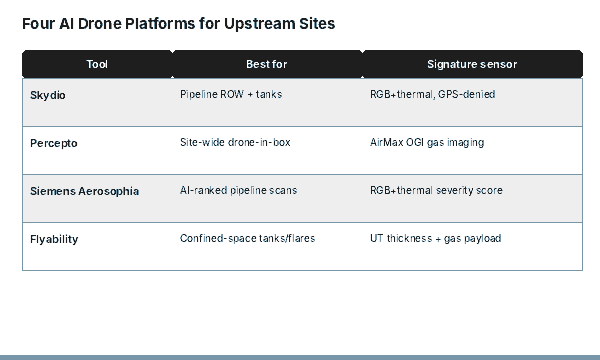Click the 'RGB+thermal, GPS-denied' cell

472,103
